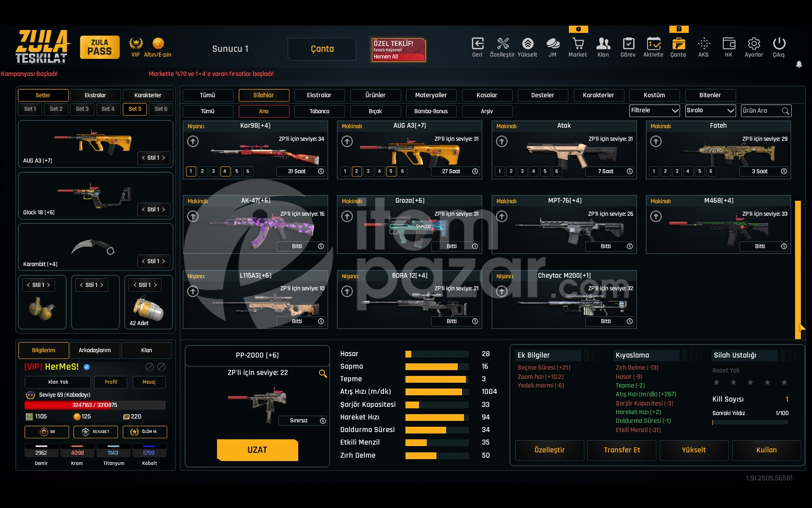Screen dimensions: 812x508
Task: Select slot 5 on AUG A3 card
Action: tap(391, 171)
